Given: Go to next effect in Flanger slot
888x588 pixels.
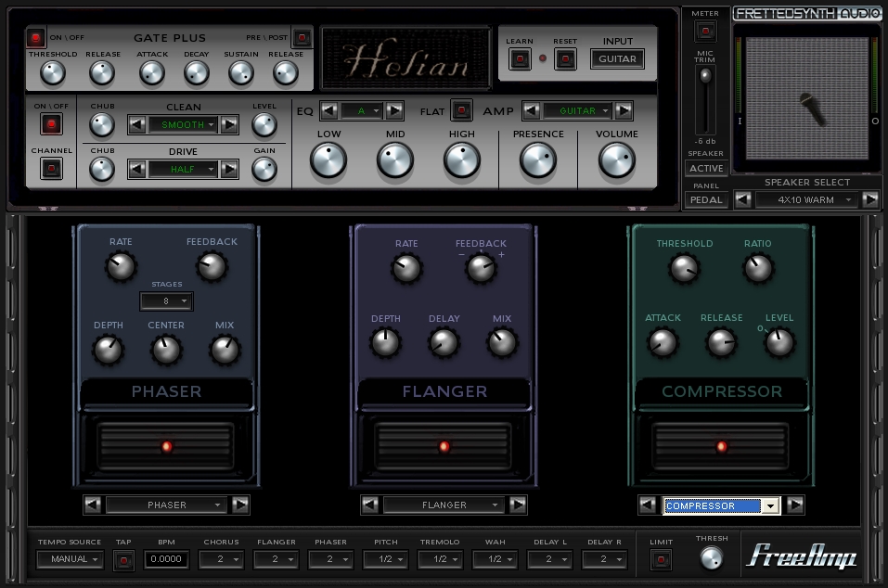Looking at the screenshot, I should (518, 505).
